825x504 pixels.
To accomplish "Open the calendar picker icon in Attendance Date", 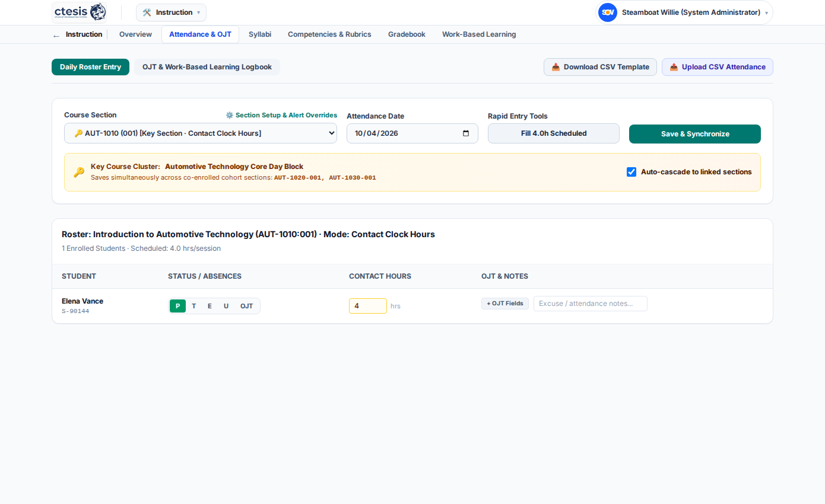I will point(466,133).
